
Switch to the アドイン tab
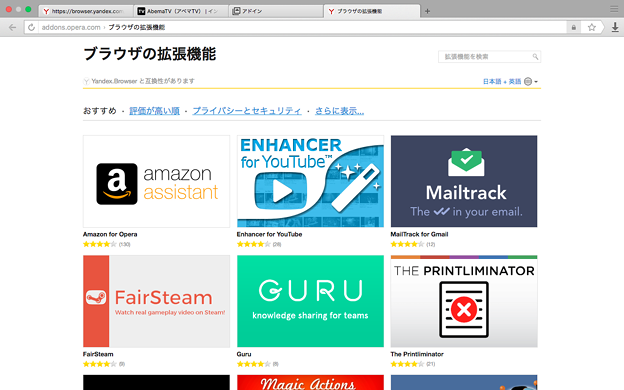tap(276, 11)
